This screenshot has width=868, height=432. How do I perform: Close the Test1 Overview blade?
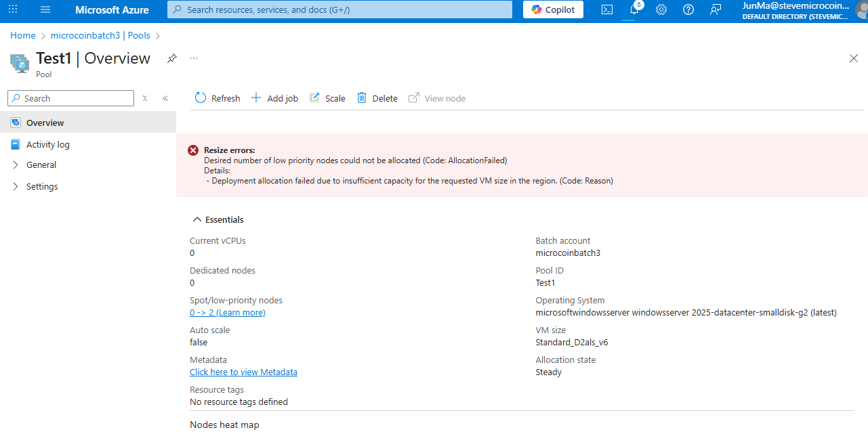pos(854,58)
